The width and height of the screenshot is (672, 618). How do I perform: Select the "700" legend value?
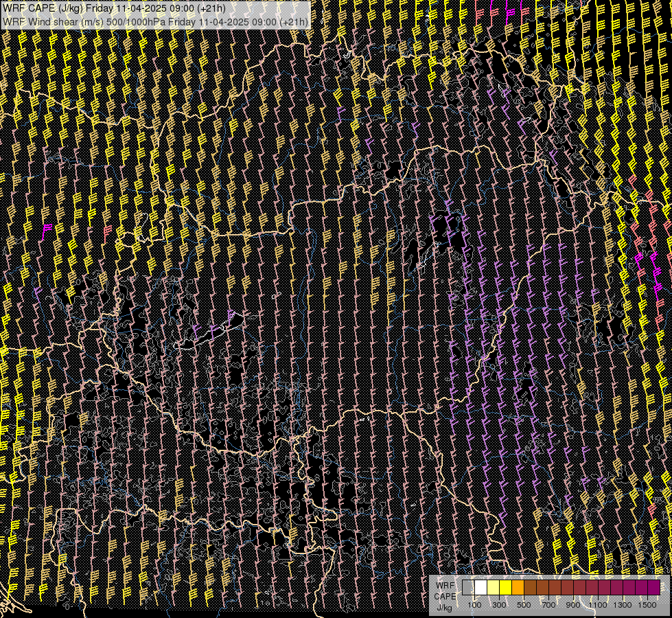point(548,605)
